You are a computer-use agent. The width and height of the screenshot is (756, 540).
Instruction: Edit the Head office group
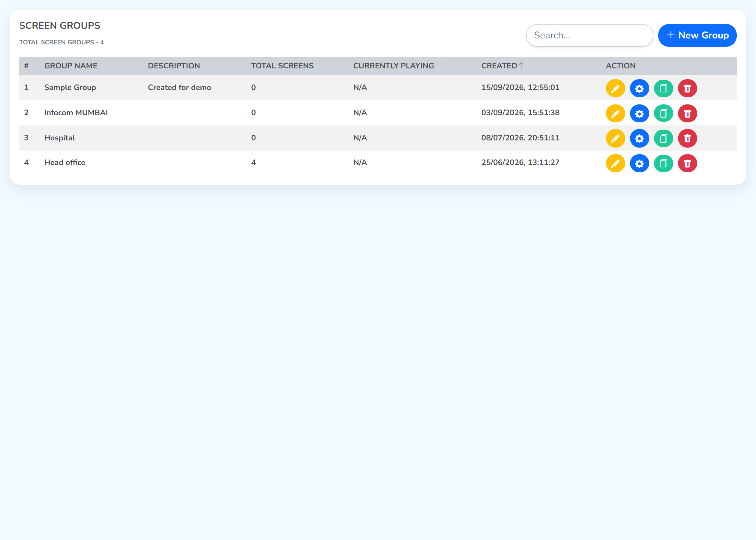615,163
